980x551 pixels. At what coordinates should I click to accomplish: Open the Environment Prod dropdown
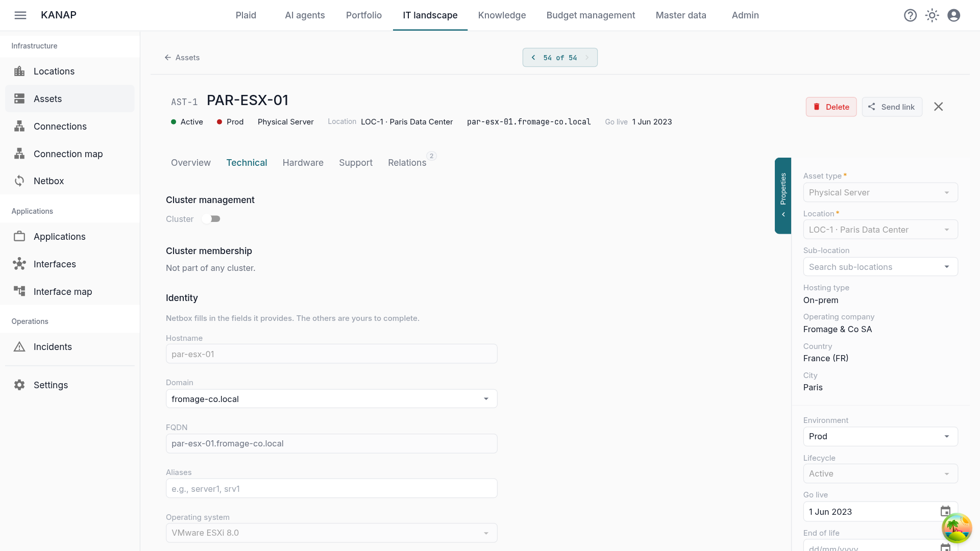[880, 436]
